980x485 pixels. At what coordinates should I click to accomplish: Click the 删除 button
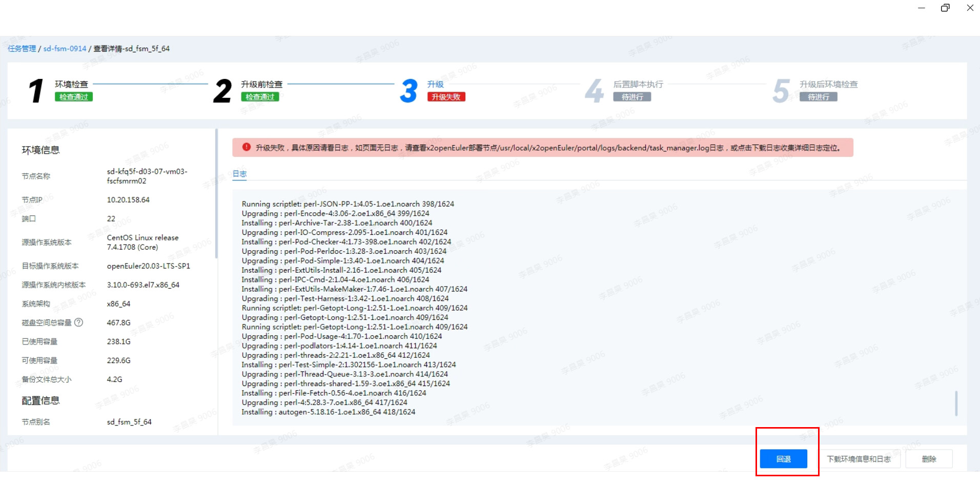pos(929,459)
